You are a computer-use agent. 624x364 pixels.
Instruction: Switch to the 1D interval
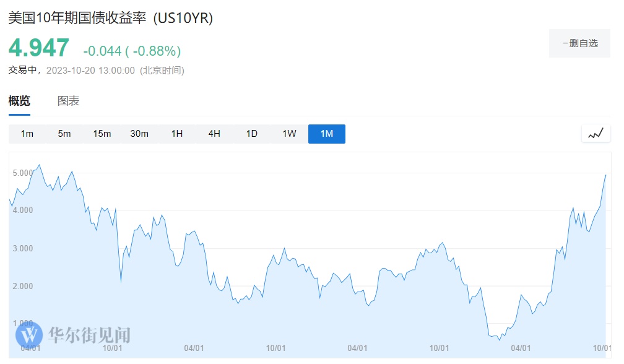(x=252, y=134)
